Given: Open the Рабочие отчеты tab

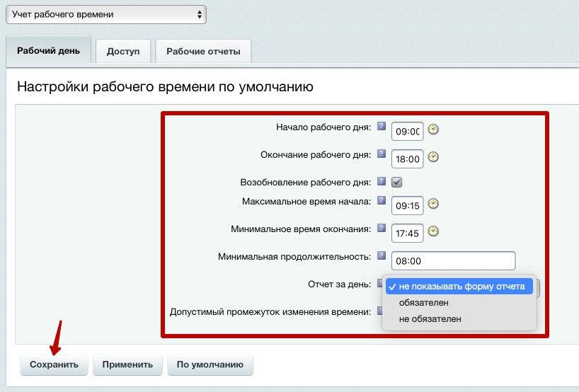Looking at the screenshot, I should (203, 51).
